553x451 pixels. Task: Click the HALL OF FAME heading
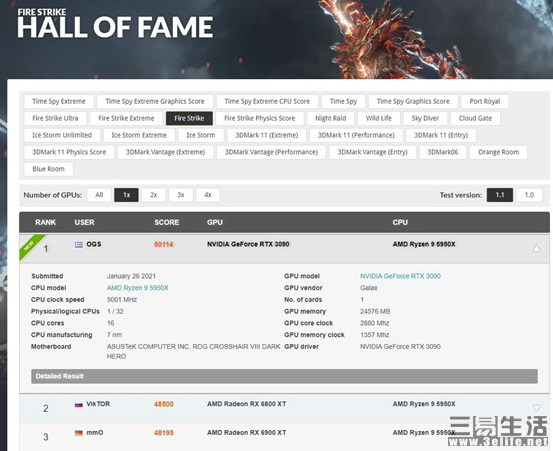pos(115,27)
